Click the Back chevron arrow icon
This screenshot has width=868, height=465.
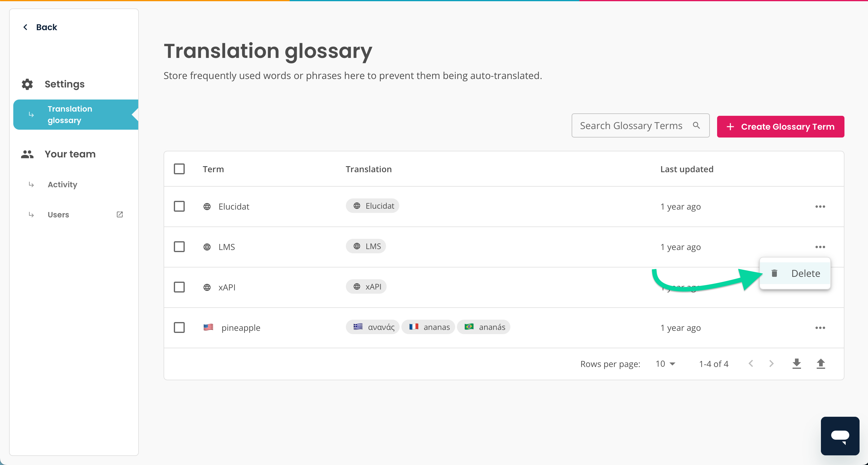point(25,27)
